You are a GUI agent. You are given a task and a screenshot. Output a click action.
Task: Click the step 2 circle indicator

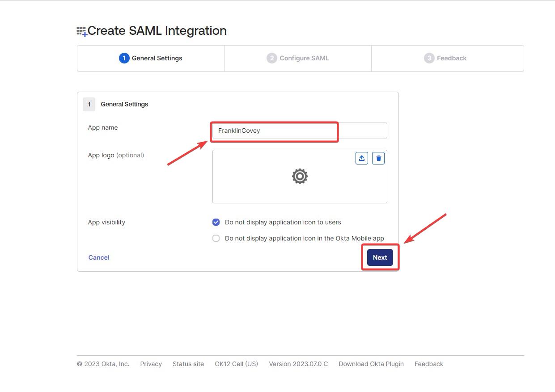(x=271, y=58)
